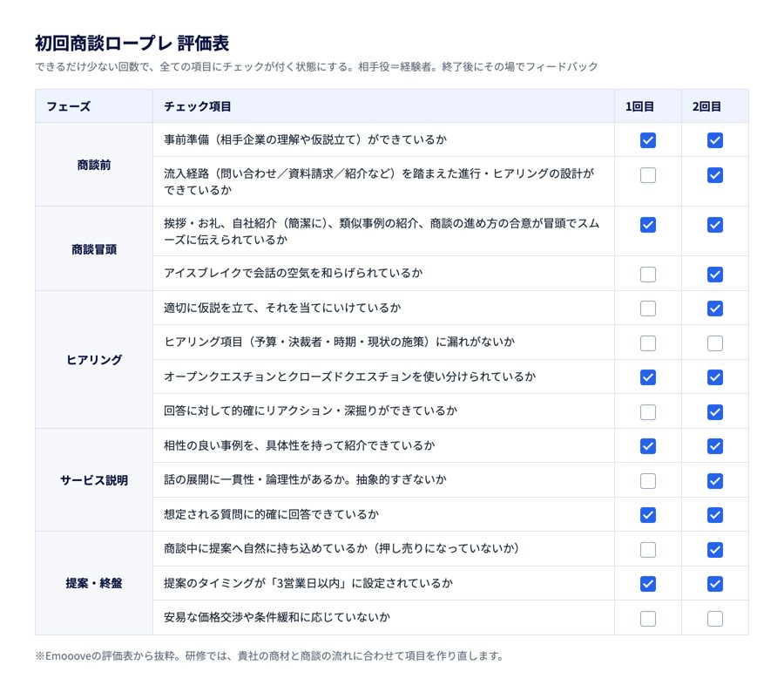Image resolution: width=784 pixels, height=692 pixels.
Task: Click item text 事前準備（相手企業の理解や仮説立て）
Action: coord(305,139)
